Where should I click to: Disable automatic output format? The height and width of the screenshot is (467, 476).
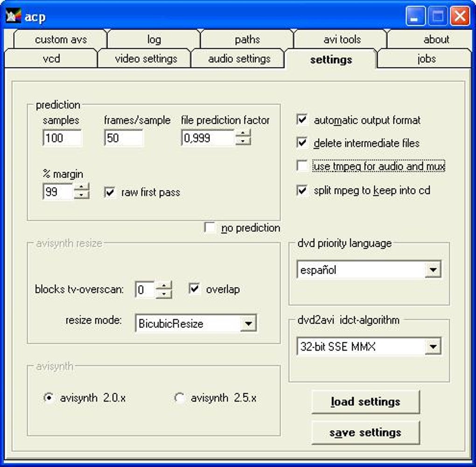click(x=301, y=120)
